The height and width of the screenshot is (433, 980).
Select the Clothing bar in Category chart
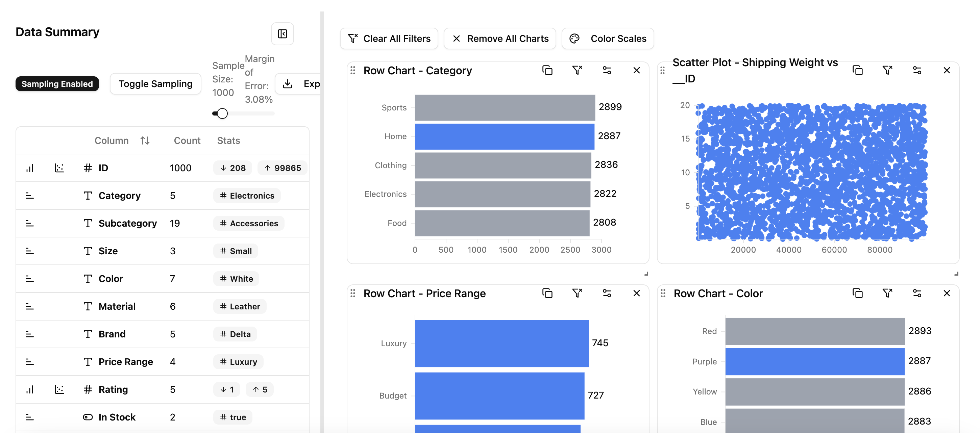coord(503,165)
